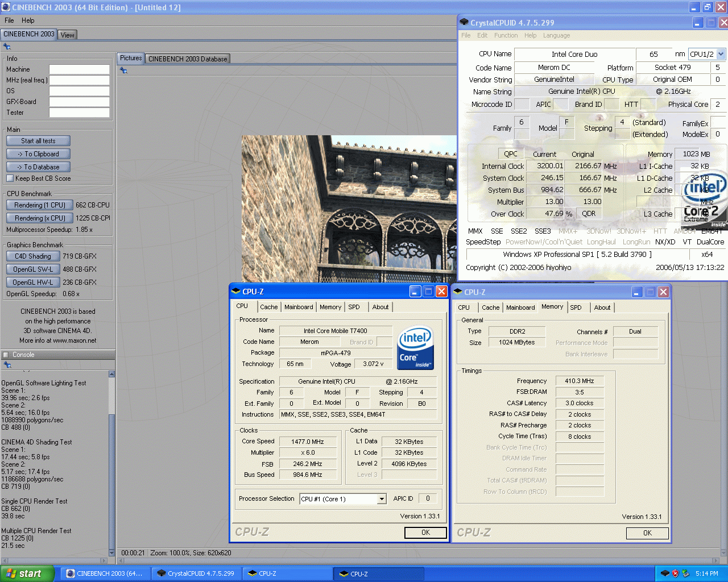Click the QDR button in CrystalCPUID
Screen dimensions: 728x582
(589, 214)
